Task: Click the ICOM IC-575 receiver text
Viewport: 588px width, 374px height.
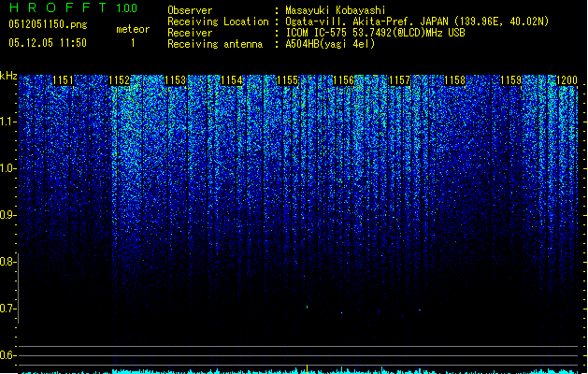Action: pyautogui.click(x=375, y=33)
